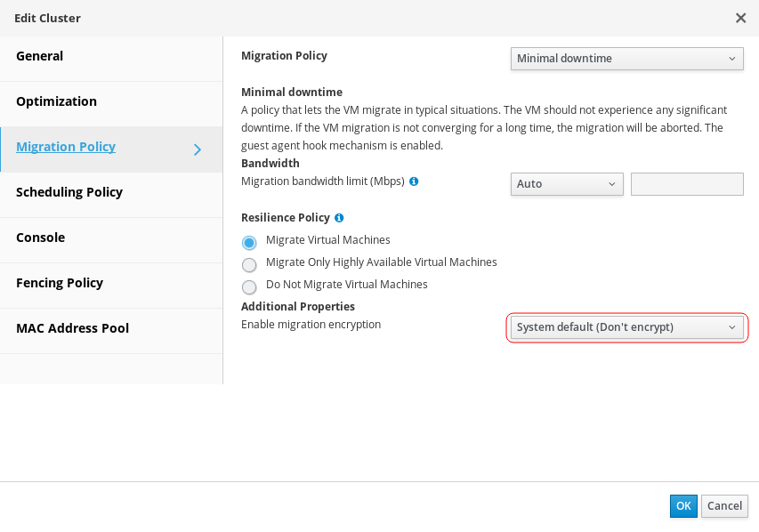Select Do Not Migrate Virtual Machines option
This screenshot has width=759, height=532.
coord(249,286)
